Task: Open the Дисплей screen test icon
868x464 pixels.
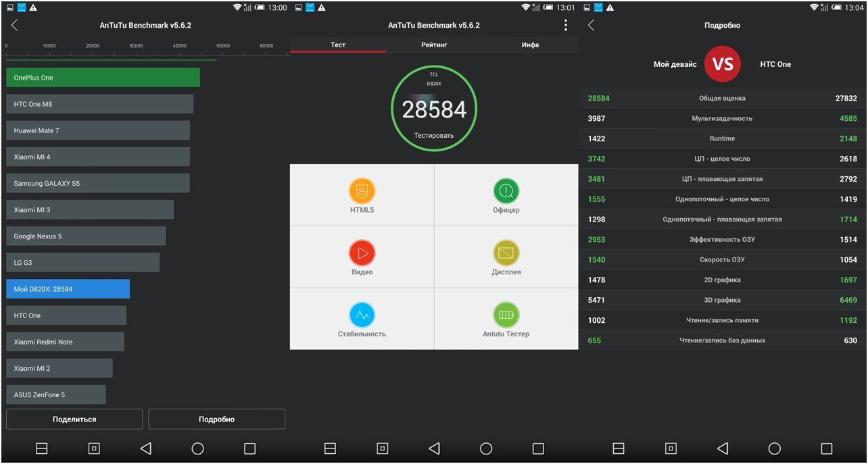Action: 506,253
